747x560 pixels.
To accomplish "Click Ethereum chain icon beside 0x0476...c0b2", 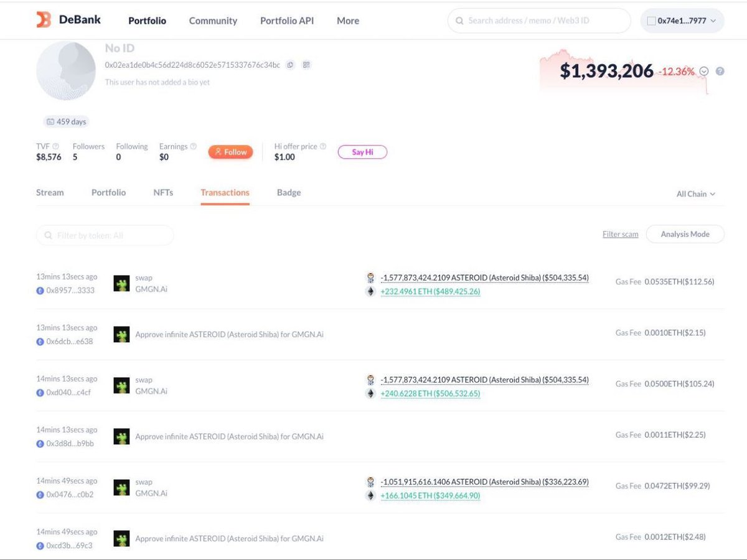I will pyautogui.click(x=40, y=495).
